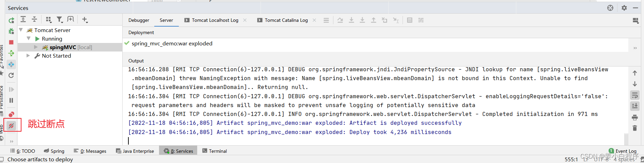Toggle soft-wrap in the output console

[635, 95]
